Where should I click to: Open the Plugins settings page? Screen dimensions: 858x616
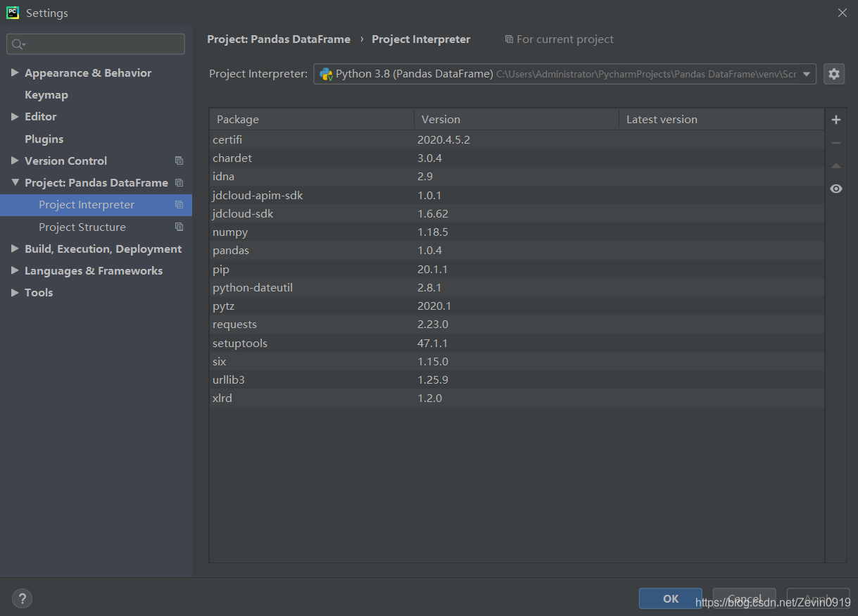click(x=44, y=139)
